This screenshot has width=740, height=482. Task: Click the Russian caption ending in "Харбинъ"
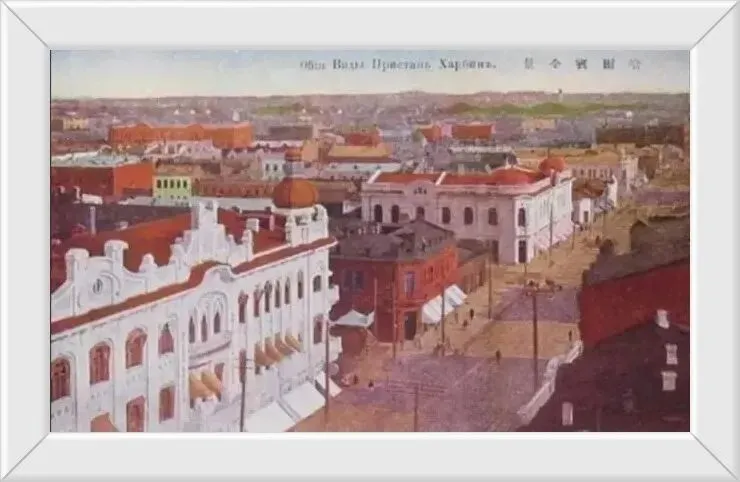(x=398, y=65)
